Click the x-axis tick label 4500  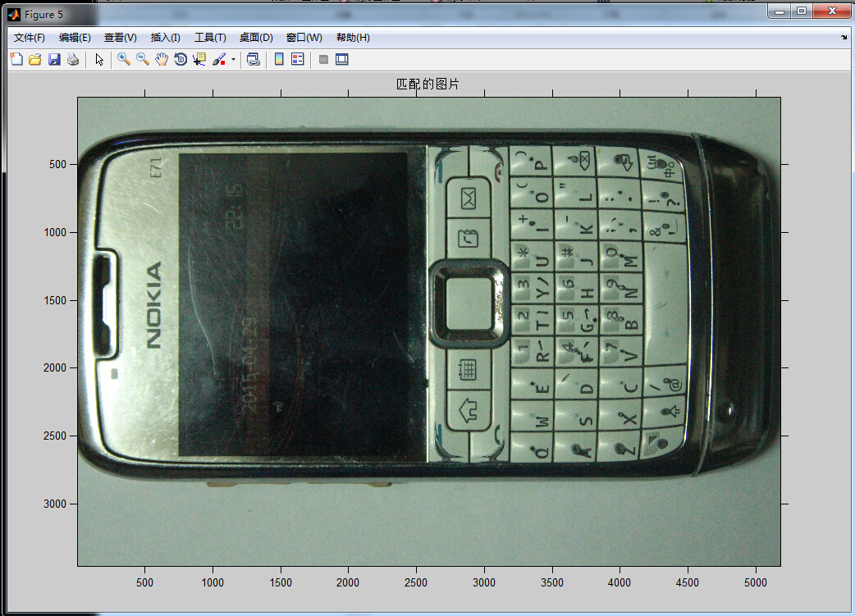688,582
